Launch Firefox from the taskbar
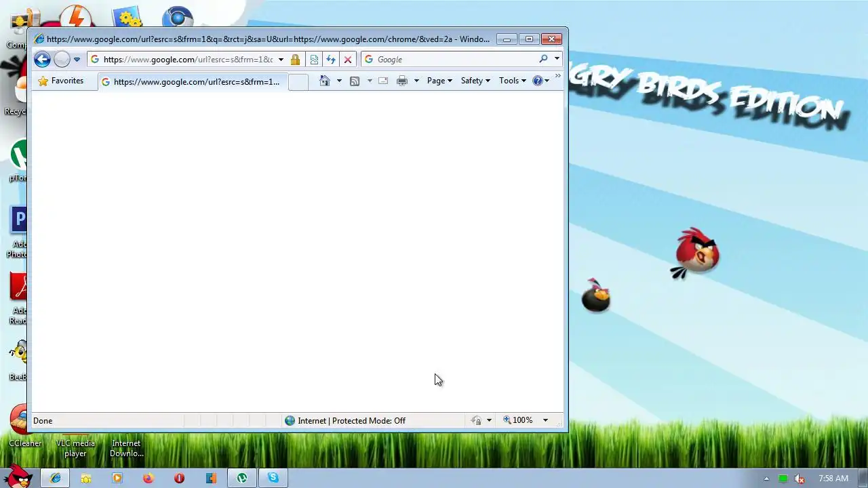Image resolution: width=868 pixels, height=488 pixels. [149, 478]
